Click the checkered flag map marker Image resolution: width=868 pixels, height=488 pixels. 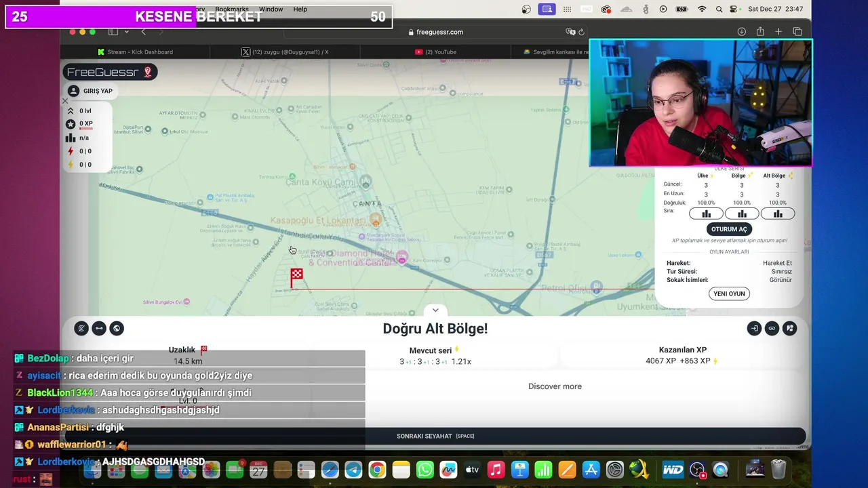(296, 277)
